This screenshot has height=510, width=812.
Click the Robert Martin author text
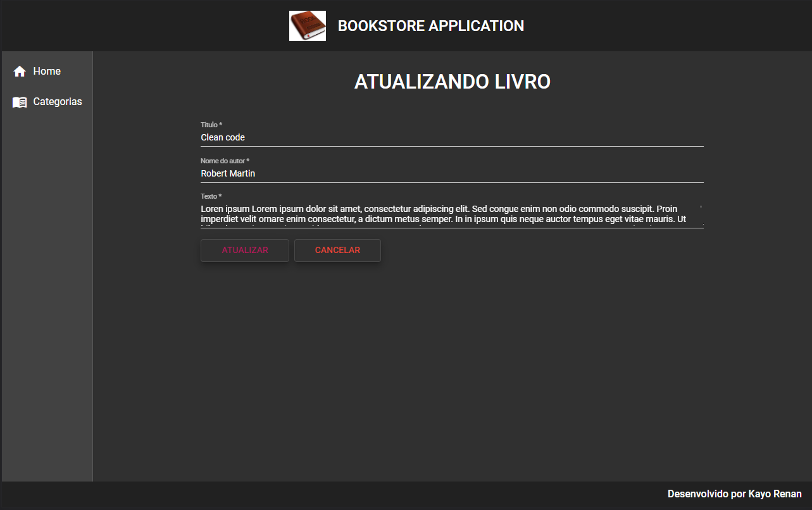pos(228,173)
